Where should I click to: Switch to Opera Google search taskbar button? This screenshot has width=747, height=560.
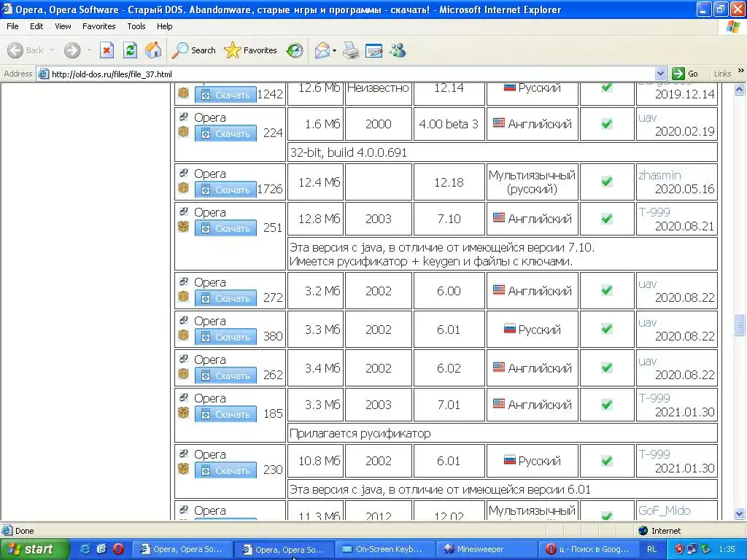588,549
